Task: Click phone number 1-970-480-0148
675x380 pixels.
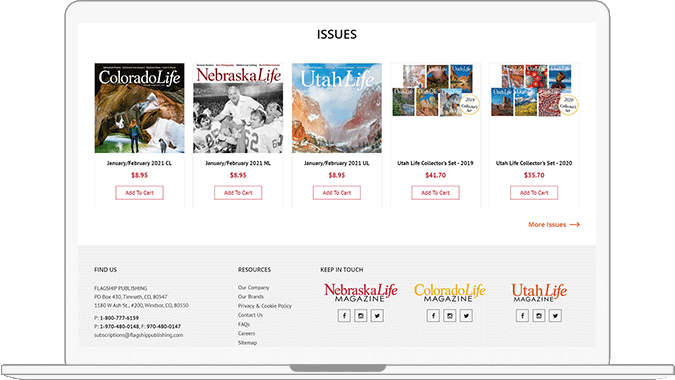Action: click(x=120, y=327)
